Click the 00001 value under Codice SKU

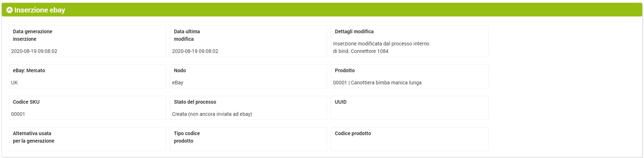pos(18,114)
